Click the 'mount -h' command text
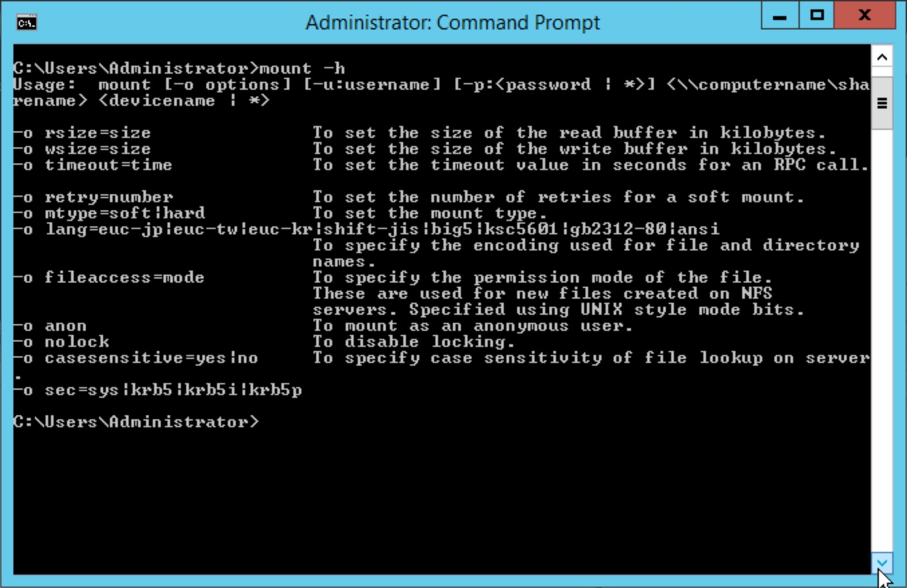 coord(302,68)
